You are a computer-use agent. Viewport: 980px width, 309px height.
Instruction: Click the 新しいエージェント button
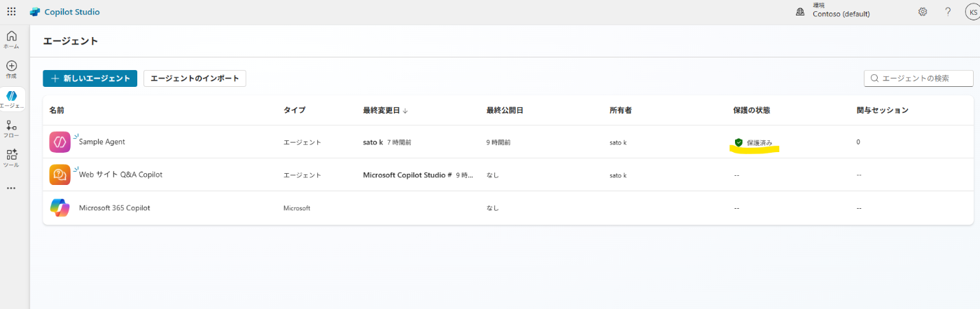click(90, 78)
